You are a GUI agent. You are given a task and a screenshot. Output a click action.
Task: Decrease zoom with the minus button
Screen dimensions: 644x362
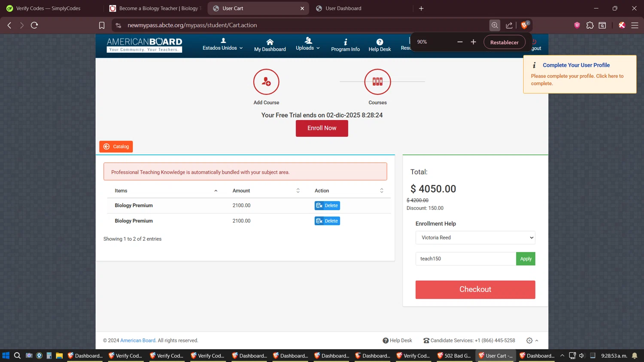(460, 42)
